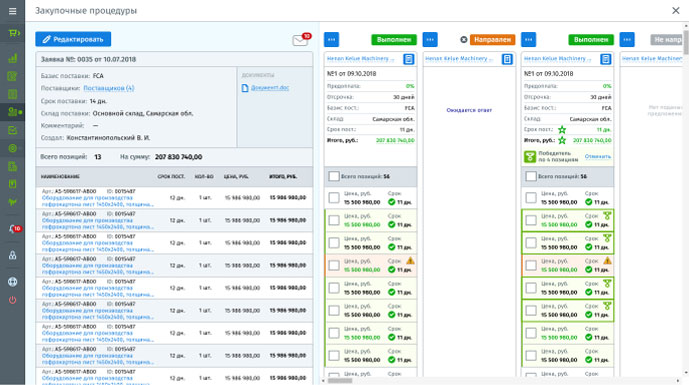Screen dimensions: 689x385
Task: Open the mail envelope with 10 badge
Action: [x=301, y=40]
